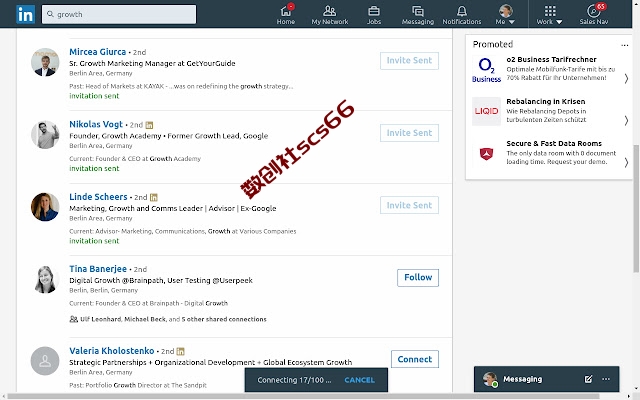Screen dimensions: 640x400
Task: Open Sales Nav compass icon
Action: coord(594,14)
